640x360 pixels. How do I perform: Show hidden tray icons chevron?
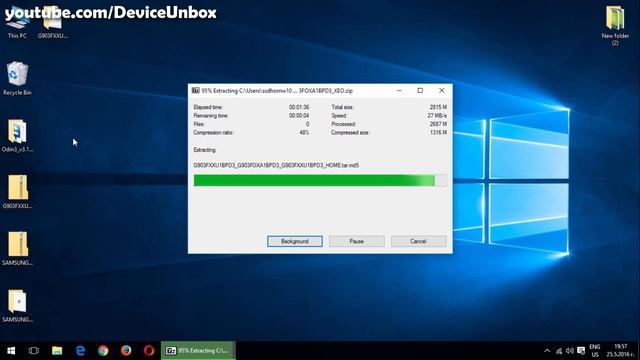click(547, 351)
